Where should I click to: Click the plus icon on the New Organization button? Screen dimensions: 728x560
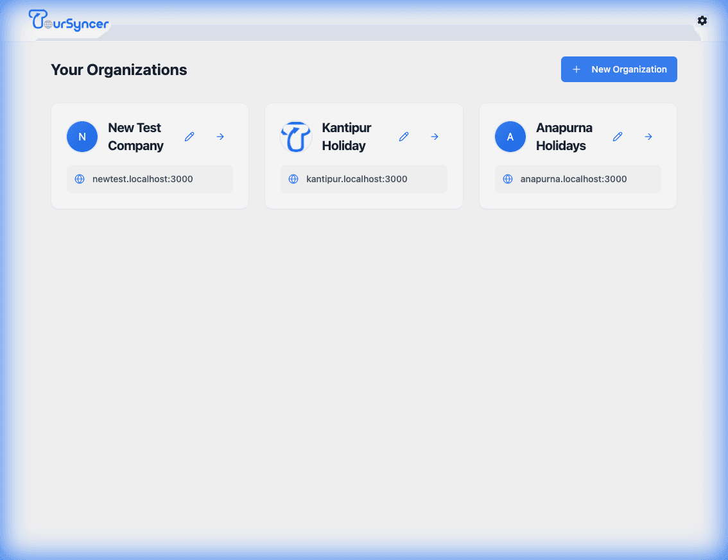tap(577, 69)
